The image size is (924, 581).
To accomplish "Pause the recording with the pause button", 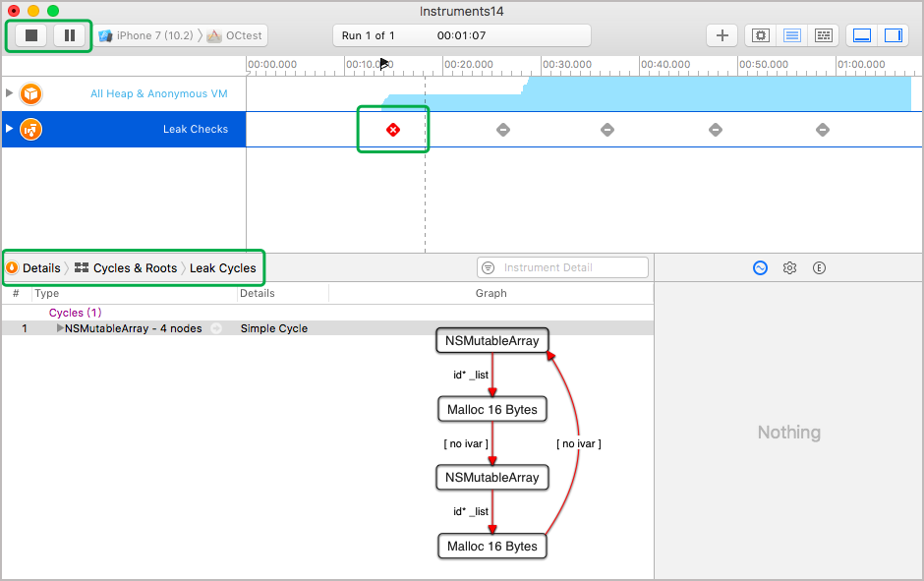I will [69, 35].
